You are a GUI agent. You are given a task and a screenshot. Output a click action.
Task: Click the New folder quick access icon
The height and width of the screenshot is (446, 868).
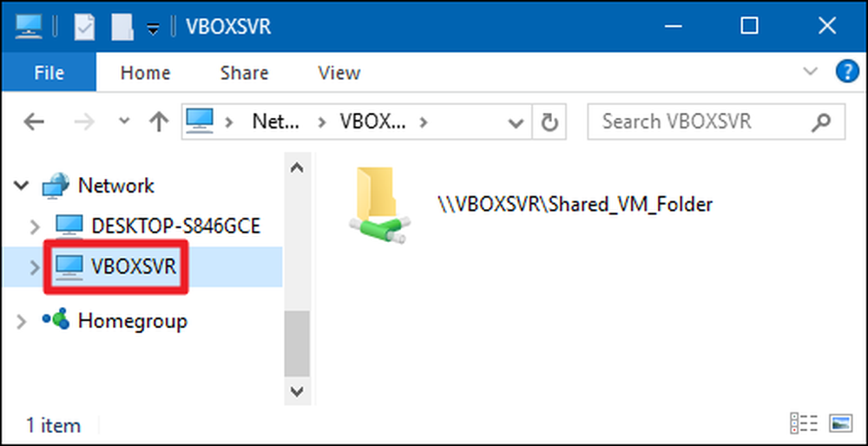tap(122, 27)
